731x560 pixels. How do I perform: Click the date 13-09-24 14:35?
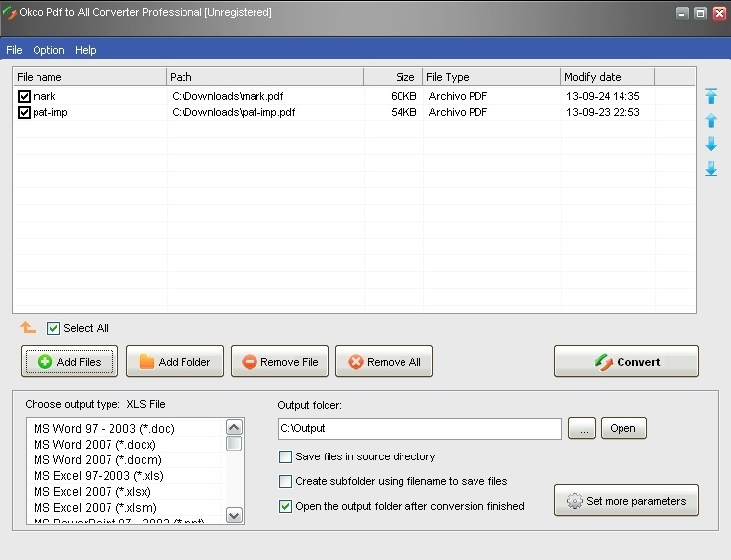[x=603, y=96]
